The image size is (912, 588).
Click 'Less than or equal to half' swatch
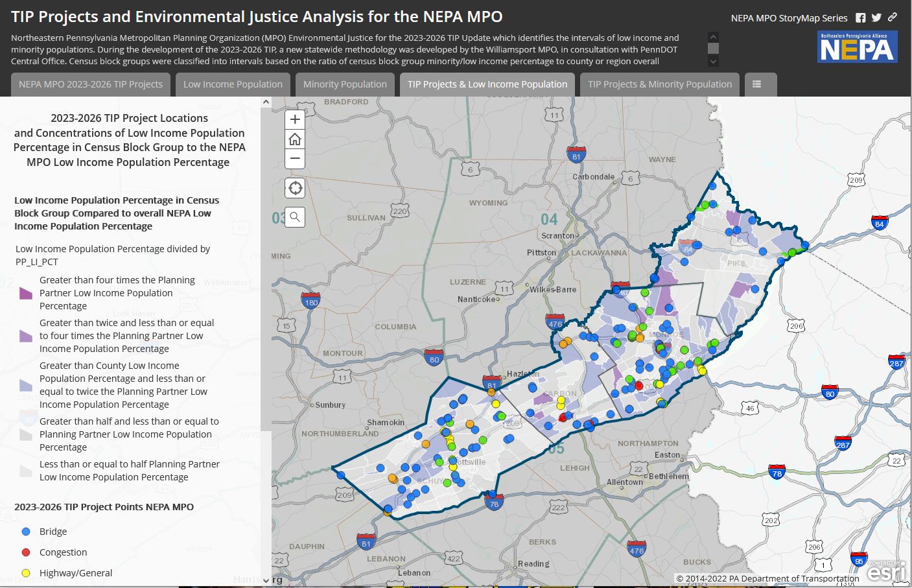26,471
